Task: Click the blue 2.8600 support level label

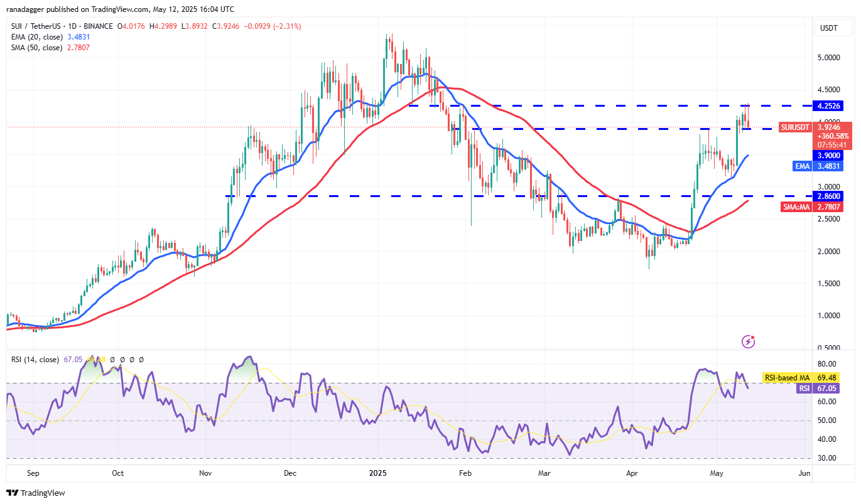Action: 829,196
